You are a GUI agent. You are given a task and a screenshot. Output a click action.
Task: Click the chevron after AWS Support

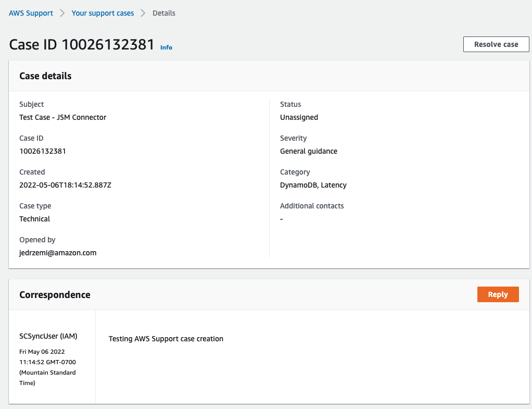click(x=62, y=13)
